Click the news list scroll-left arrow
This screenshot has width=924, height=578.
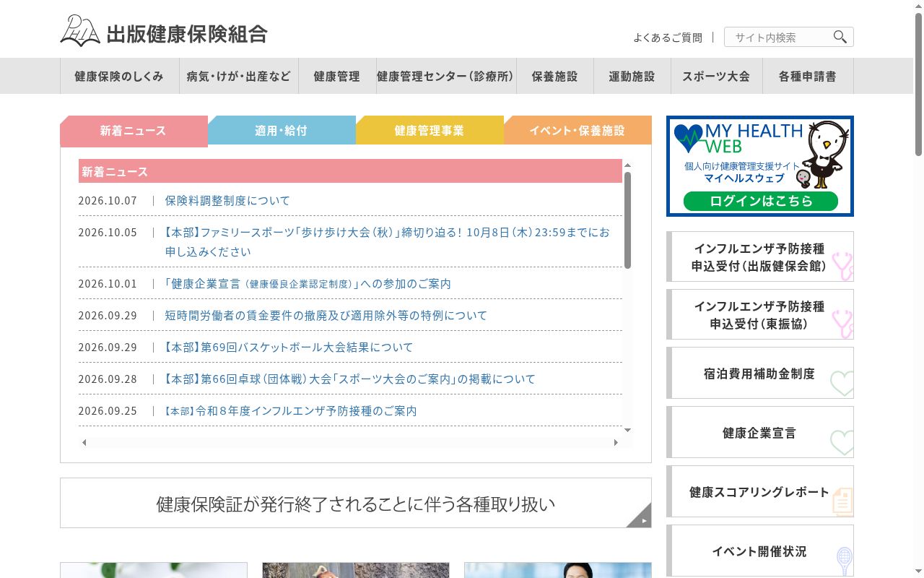[x=84, y=442]
